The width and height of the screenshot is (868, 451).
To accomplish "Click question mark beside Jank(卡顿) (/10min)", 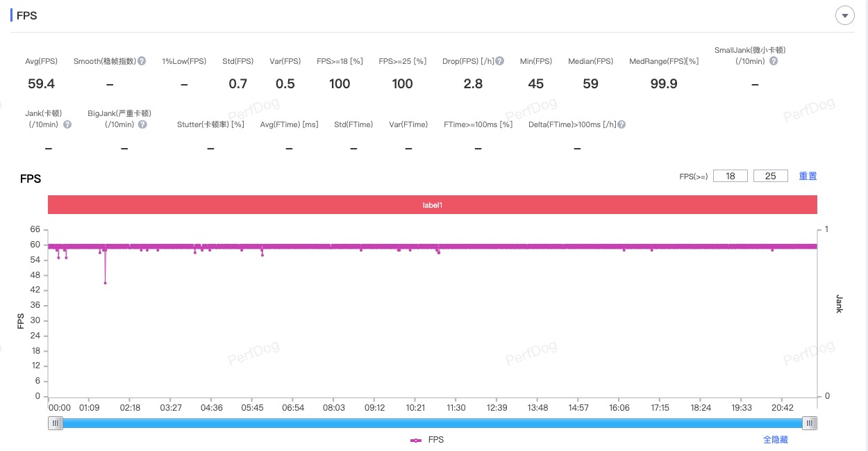I will 67,124.
